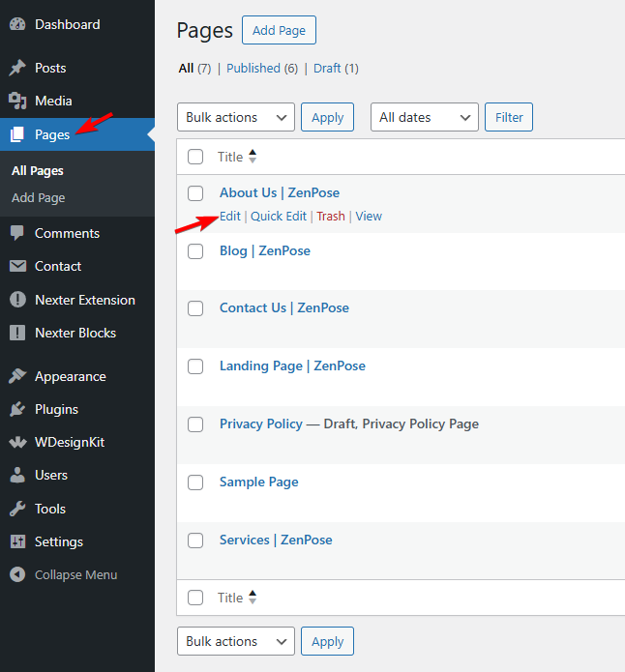Image resolution: width=625 pixels, height=672 pixels.
Task: Open Settings in the sidebar menu
Action: click(59, 541)
